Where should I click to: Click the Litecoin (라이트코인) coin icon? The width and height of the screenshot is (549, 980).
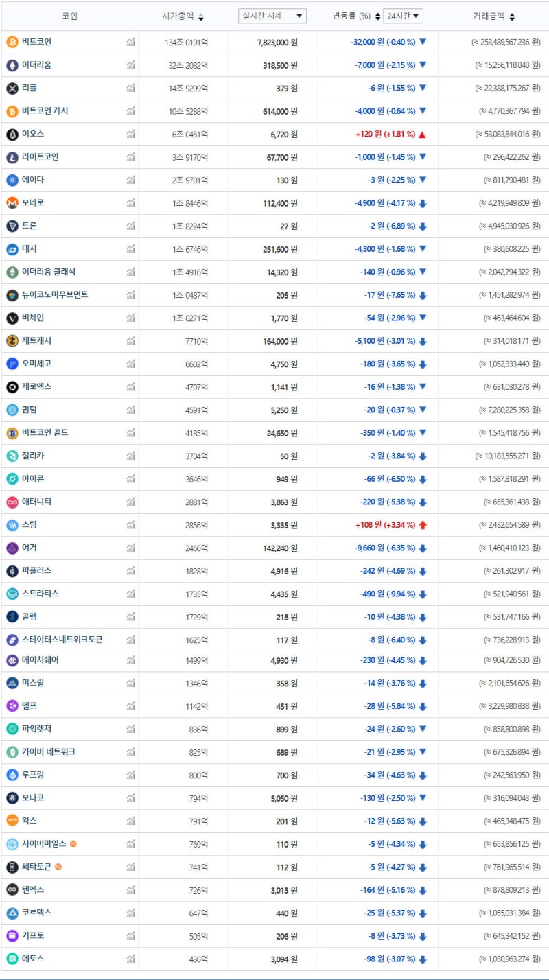(x=12, y=157)
